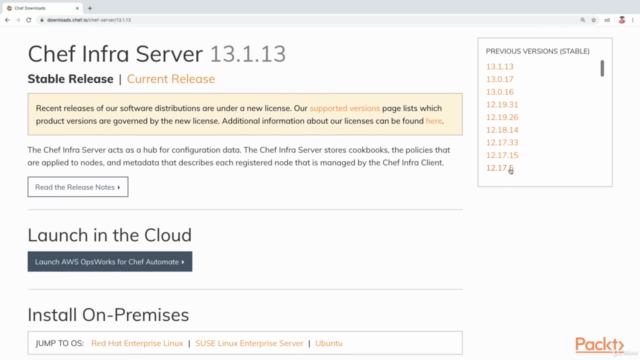The height and width of the screenshot is (360, 640).
Task: Select version 12.19.31
Action: tap(502, 104)
